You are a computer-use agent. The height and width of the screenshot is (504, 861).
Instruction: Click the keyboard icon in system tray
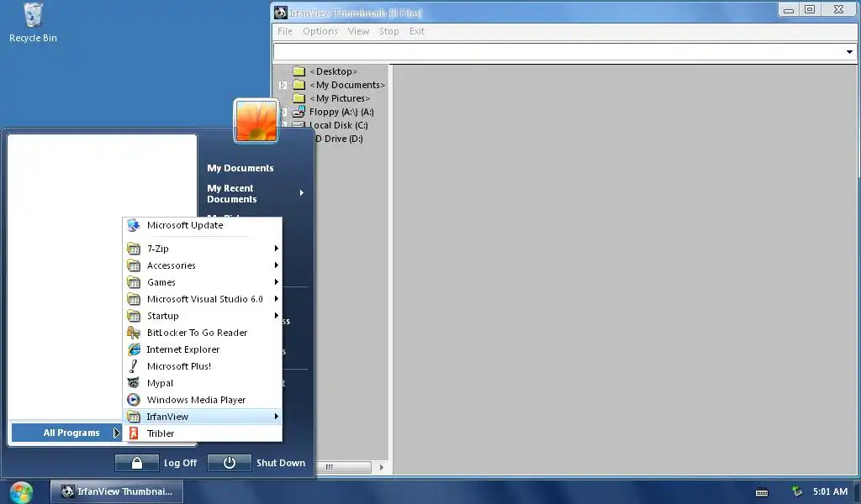tap(762, 492)
